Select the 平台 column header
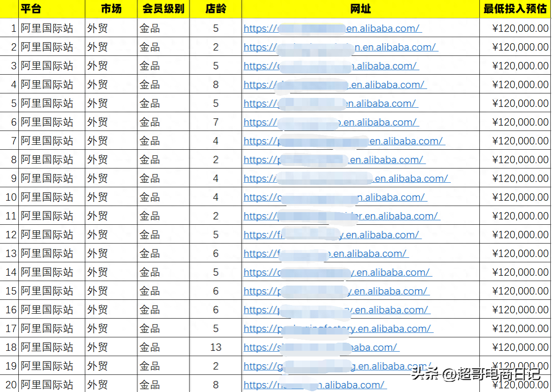Screen dimensions: 552x392 pyautogui.click(x=52, y=9)
